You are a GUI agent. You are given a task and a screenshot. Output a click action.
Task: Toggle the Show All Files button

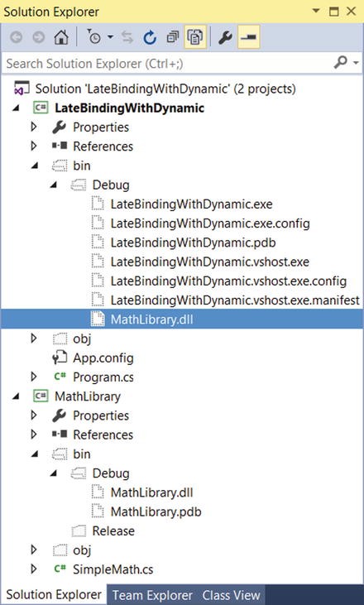coord(195,37)
